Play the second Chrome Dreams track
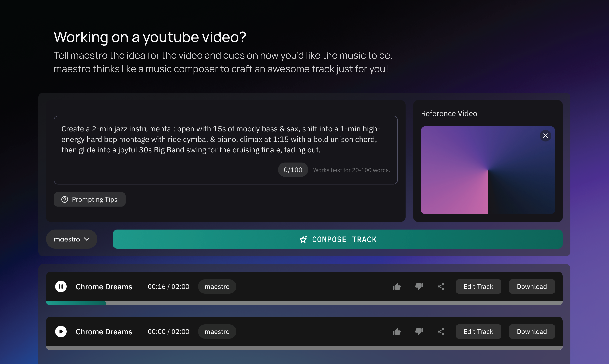Screen dimensions: 609x364 click(x=61, y=331)
